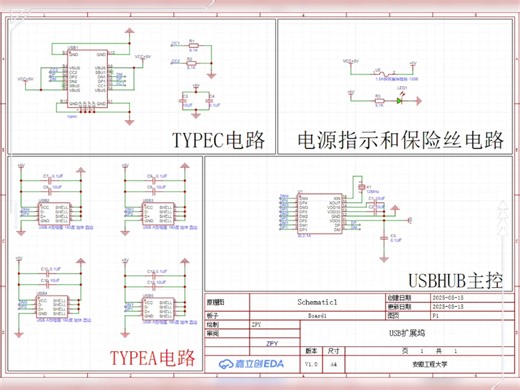Select the 0.1uF capacitor above USB5
The height and width of the screenshot is (390, 520).
pos(154,275)
